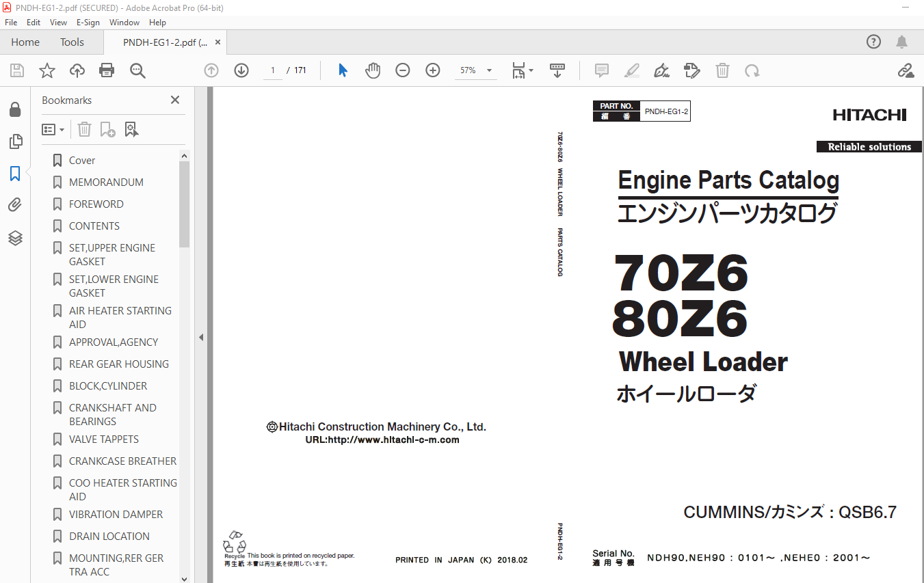924x583 pixels.
Task: Click the Sign pen icon
Action: click(661, 70)
